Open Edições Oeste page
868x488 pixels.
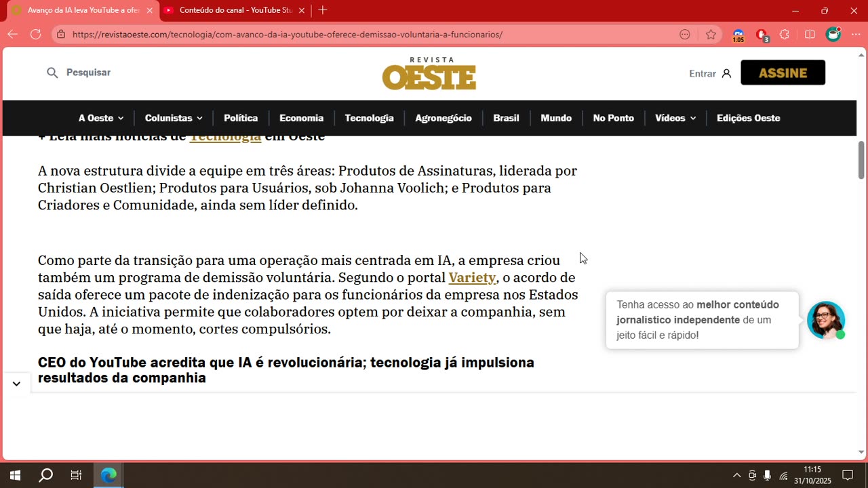[x=748, y=118]
